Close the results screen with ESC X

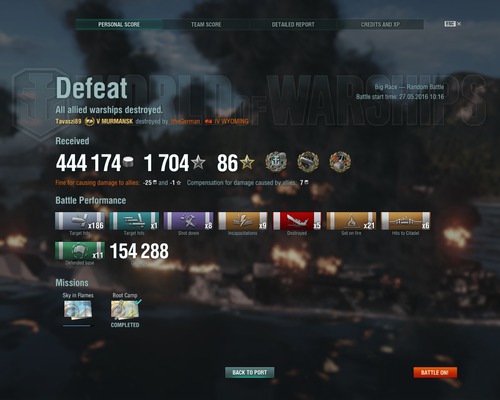click(x=452, y=24)
